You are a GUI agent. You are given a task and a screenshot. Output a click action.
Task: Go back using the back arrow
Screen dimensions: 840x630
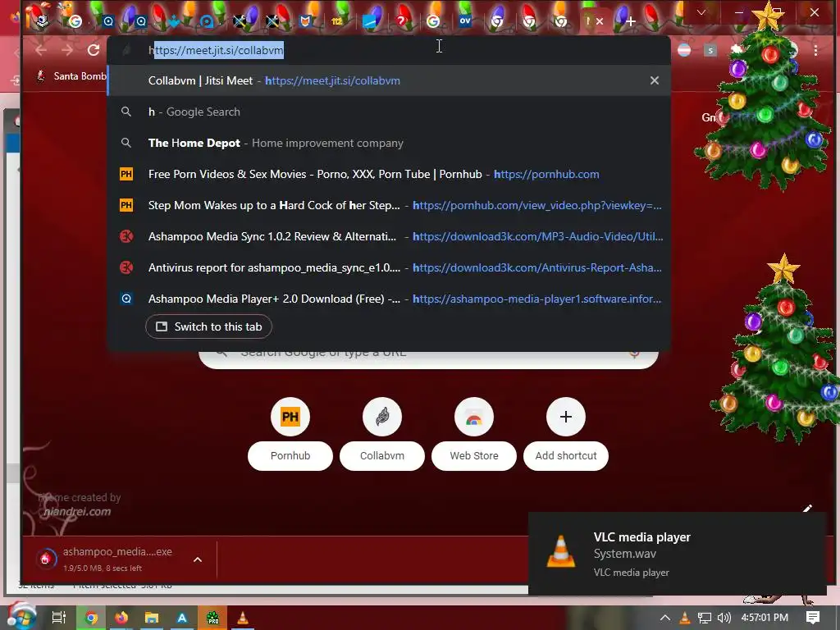tap(41, 50)
